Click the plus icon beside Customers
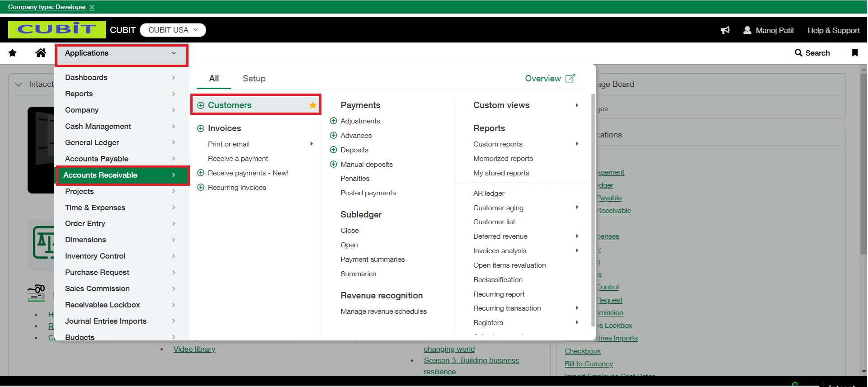The image size is (868, 387). [x=201, y=105]
